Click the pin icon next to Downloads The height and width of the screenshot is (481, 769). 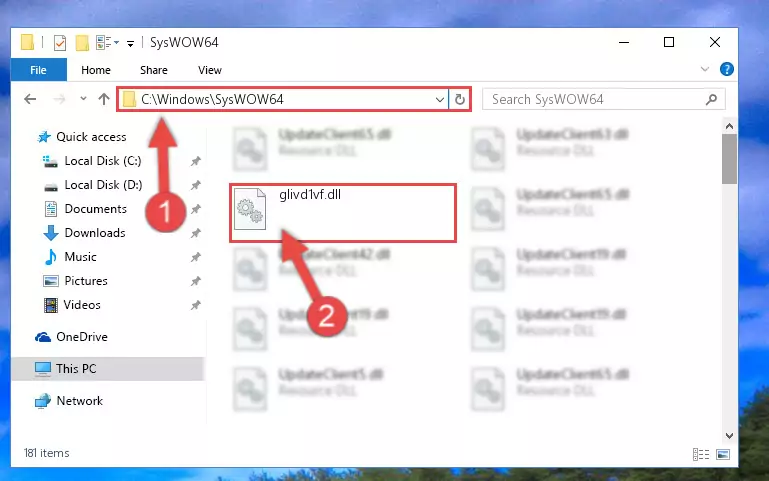coord(196,233)
